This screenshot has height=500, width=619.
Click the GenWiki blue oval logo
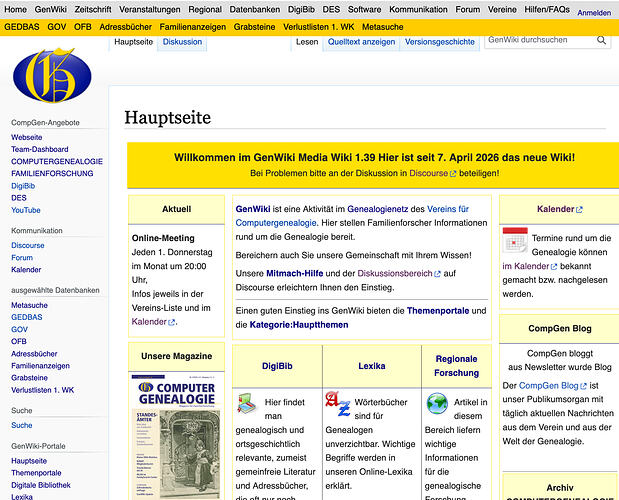tap(52, 75)
